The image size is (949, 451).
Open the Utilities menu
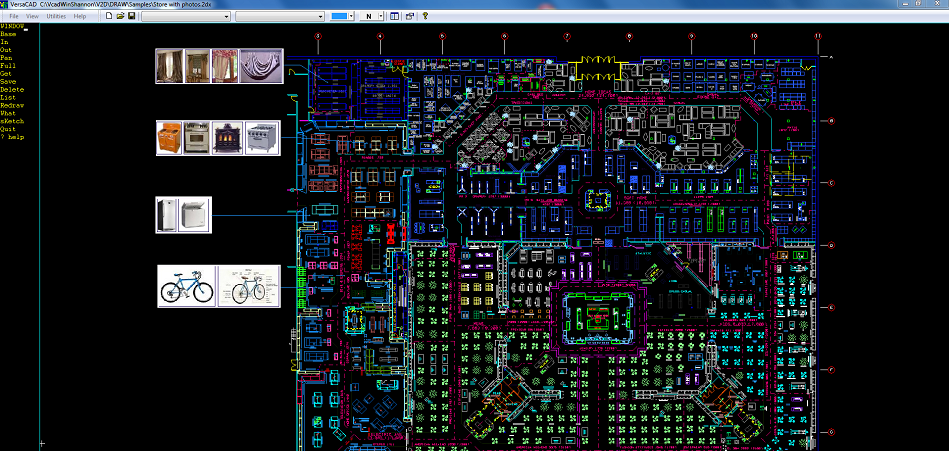click(57, 17)
